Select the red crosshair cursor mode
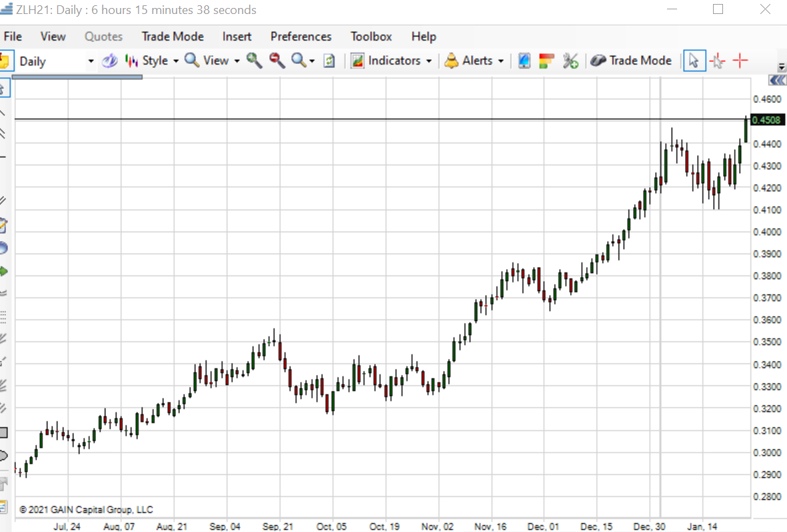The width and height of the screenshot is (787, 532). point(740,61)
